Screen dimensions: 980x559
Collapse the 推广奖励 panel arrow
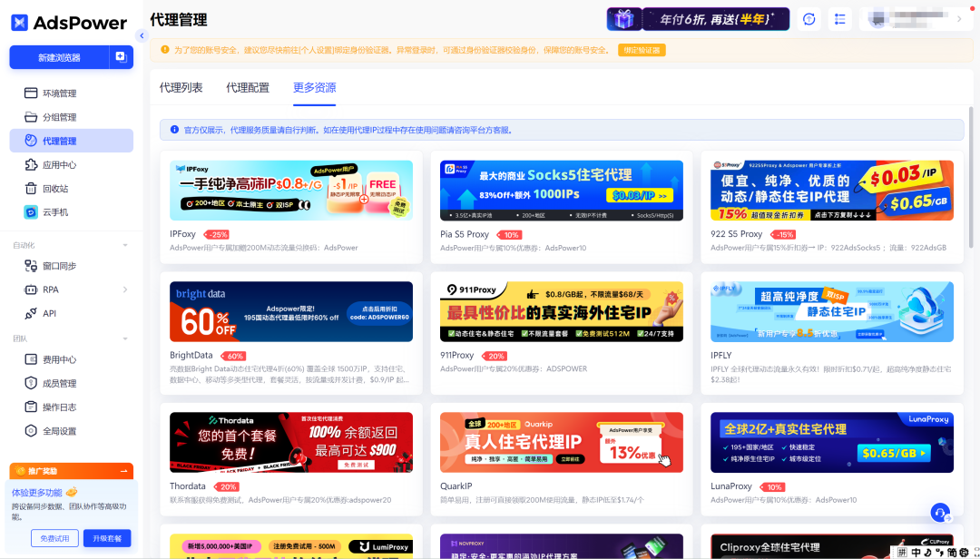pos(123,471)
